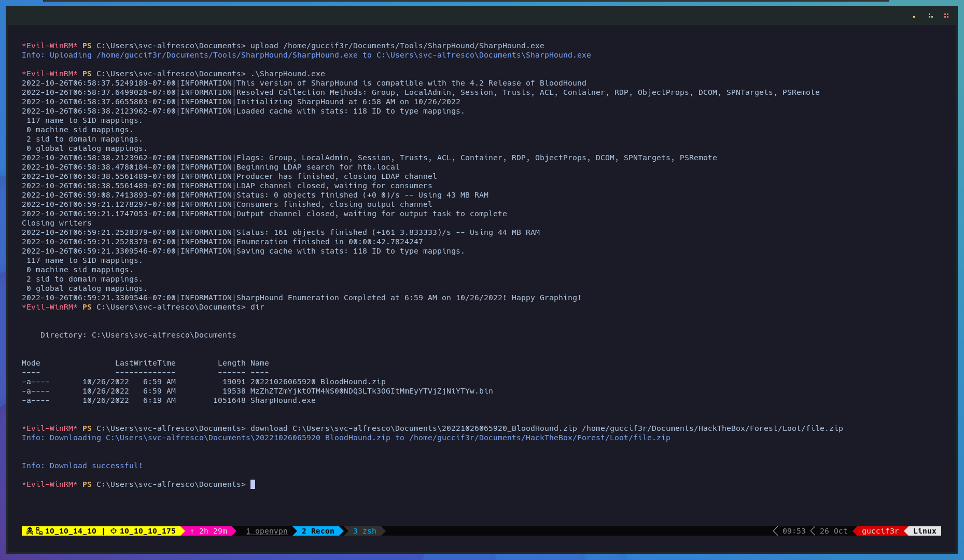The image size is (964, 560).
Task: Click the 'Closing writers' output line
Action: click(57, 223)
